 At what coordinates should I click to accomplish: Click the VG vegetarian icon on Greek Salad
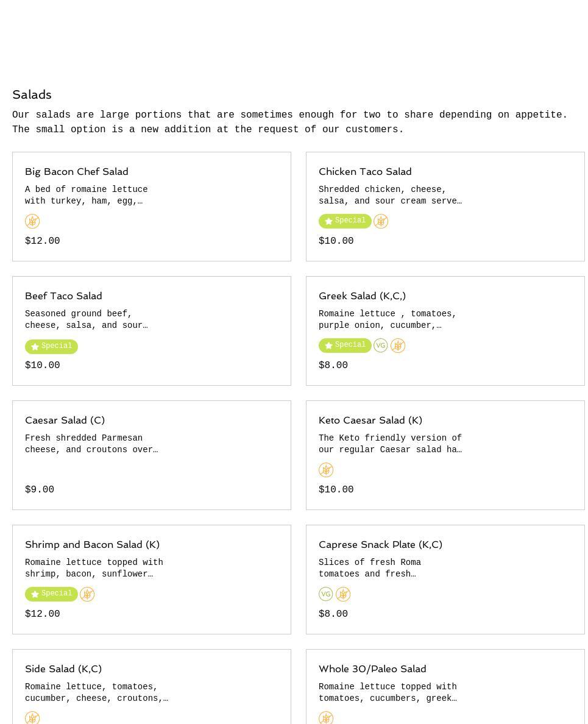381,346
